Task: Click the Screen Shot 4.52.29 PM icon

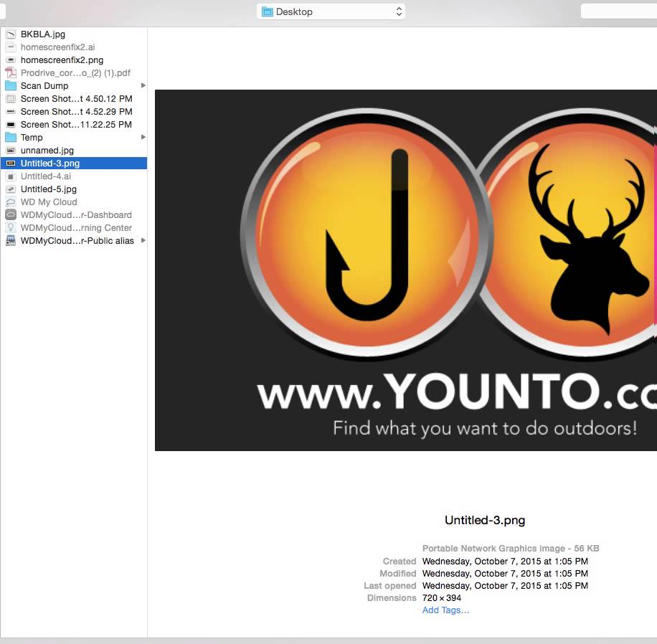Action: [x=11, y=112]
